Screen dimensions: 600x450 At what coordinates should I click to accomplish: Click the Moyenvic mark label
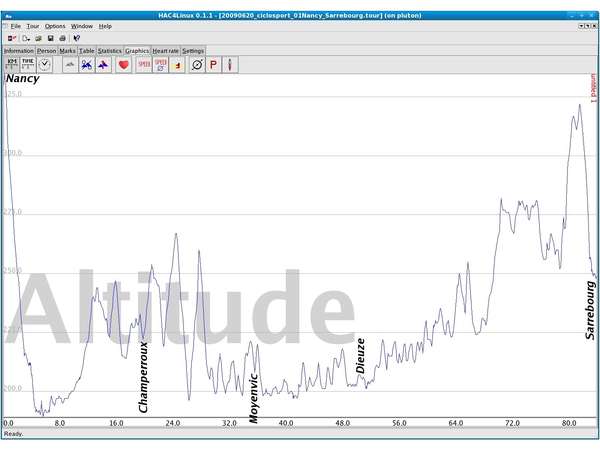click(253, 398)
